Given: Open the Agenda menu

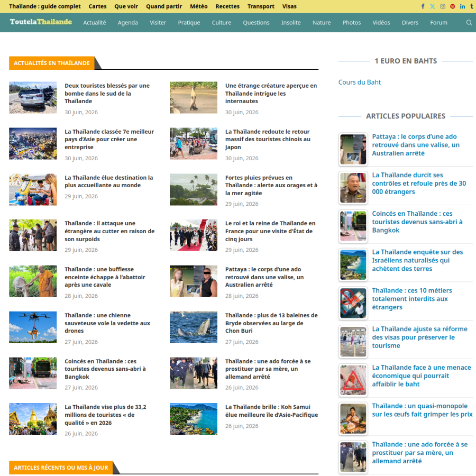Looking at the screenshot, I should (x=128, y=22).
